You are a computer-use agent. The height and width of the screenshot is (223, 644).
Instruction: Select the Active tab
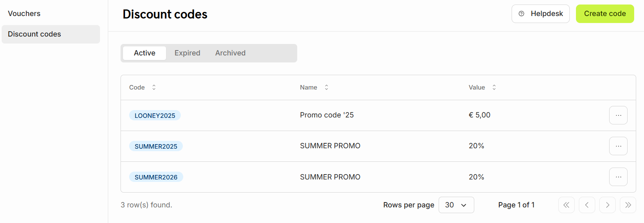144,53
